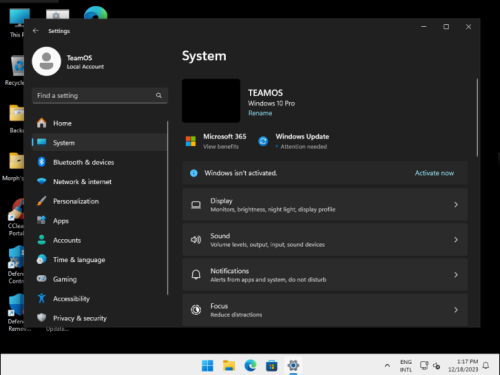The height and width of the screenshot is (375, 500).
Task: Click the Display laptop icon
Action: [196, 205]
